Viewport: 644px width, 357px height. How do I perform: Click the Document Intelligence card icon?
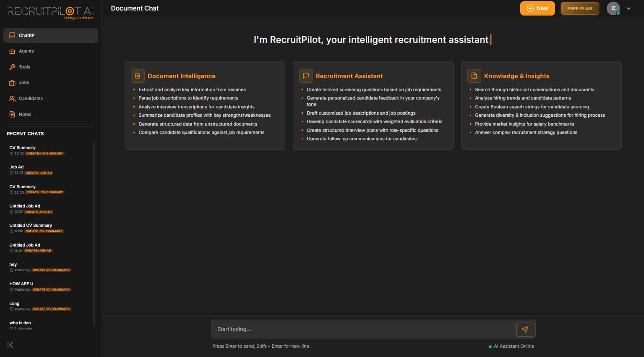tap(138, 76)
